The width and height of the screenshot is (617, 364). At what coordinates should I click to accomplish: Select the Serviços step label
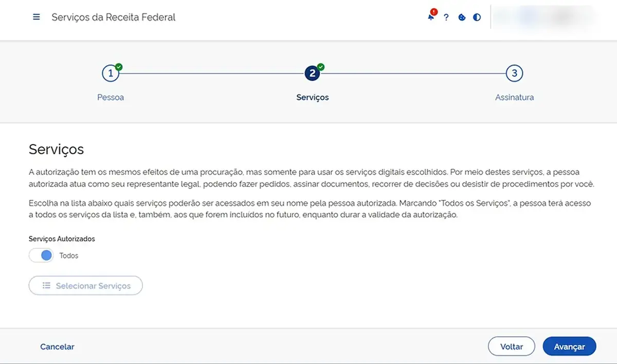(313, 97)
